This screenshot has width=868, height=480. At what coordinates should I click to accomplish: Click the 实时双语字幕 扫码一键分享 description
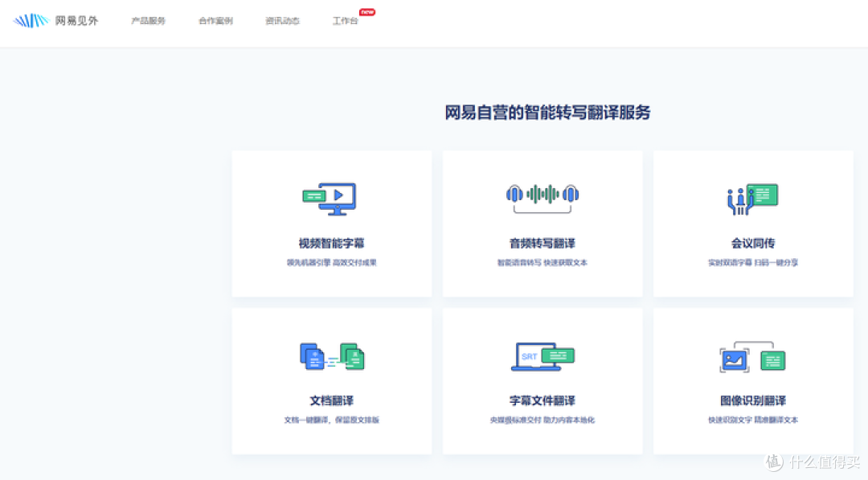[x=753, y=262]
